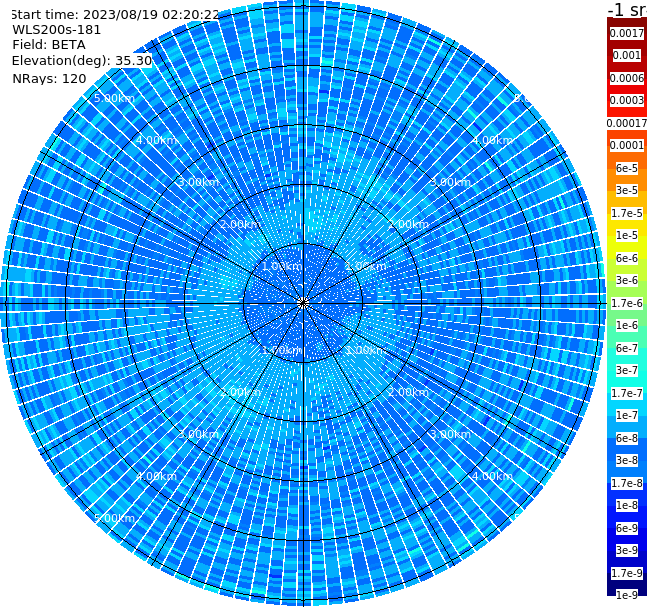This screenshot has width=647, height=607.
Task: Click the lower-right 2.00km ring label
Action: pyautogui.click(x=408, y=392)
